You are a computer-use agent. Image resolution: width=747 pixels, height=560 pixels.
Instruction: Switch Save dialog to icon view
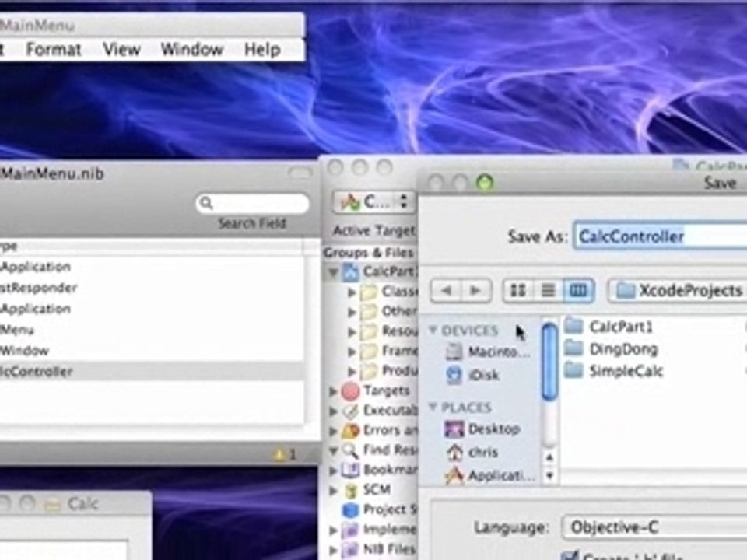coord(518,290)
